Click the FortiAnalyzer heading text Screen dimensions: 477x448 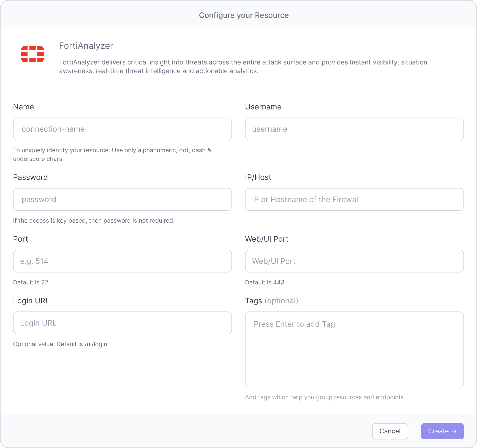(x=86, y=46)
